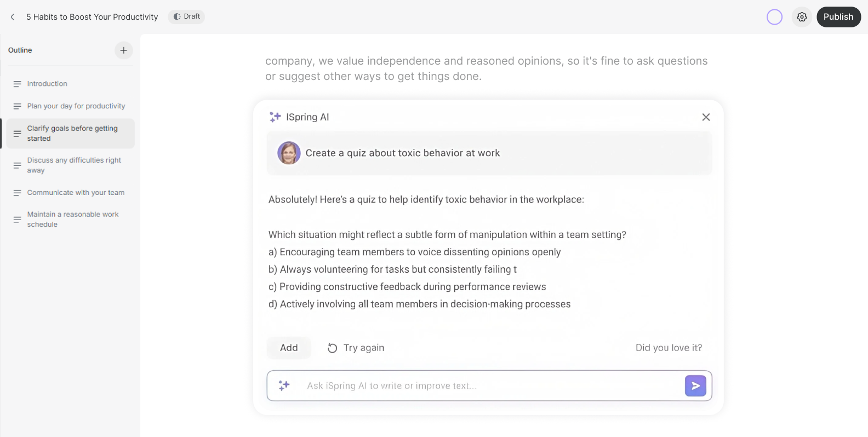The image size is (868, 437).
Task: Click the send arrow button in the AI prompt
Action: (695, 386)
